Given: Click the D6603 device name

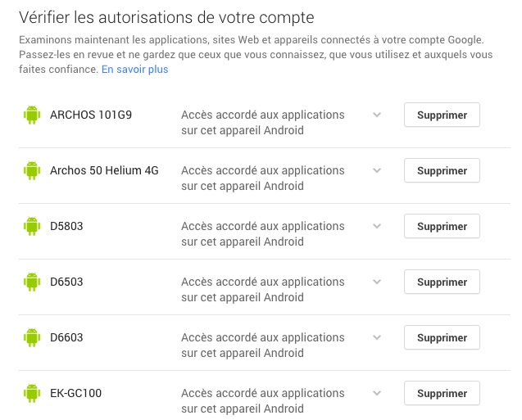Looking at the screenshot, I should (x=66, y=337).
